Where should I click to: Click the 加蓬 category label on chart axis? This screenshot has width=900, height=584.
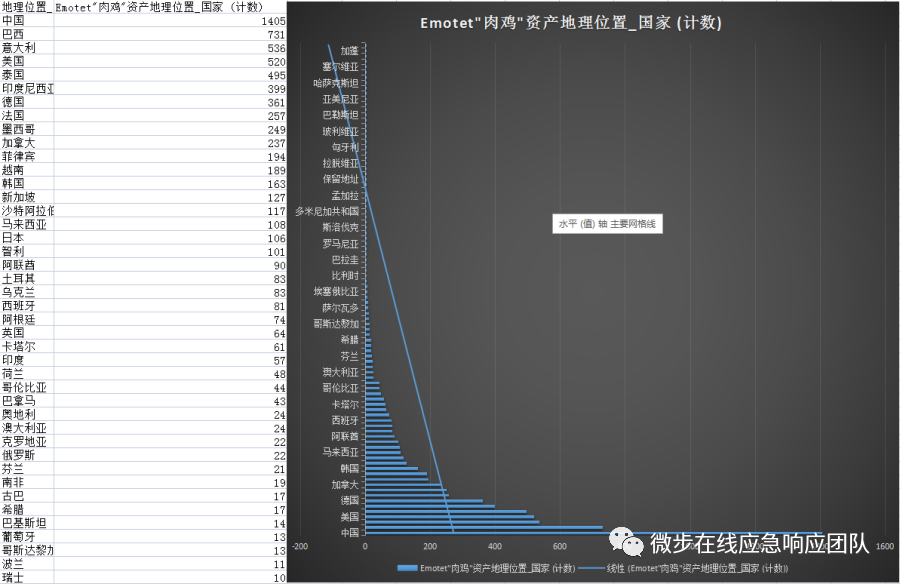coord(350,51)
